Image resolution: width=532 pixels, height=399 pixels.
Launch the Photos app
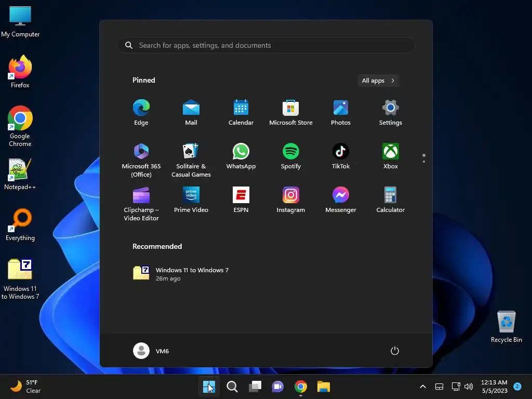[x=341, y=113]
